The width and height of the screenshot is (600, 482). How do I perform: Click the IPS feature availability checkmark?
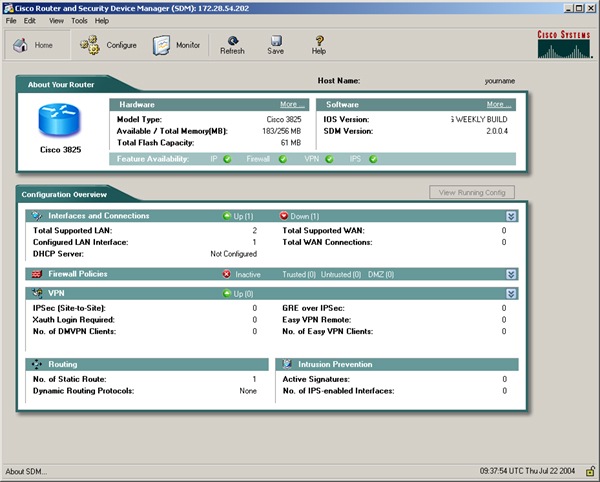tap(373, 159)
